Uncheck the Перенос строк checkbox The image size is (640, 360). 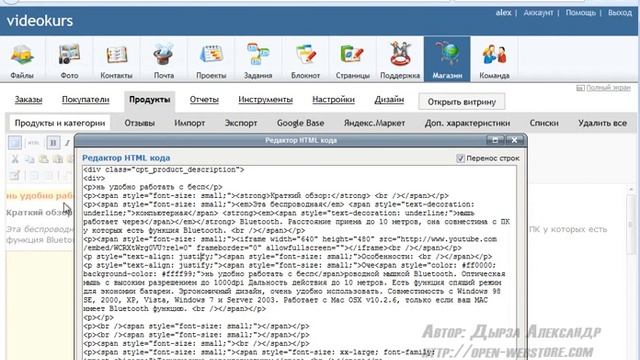click(x=460, y=158)
